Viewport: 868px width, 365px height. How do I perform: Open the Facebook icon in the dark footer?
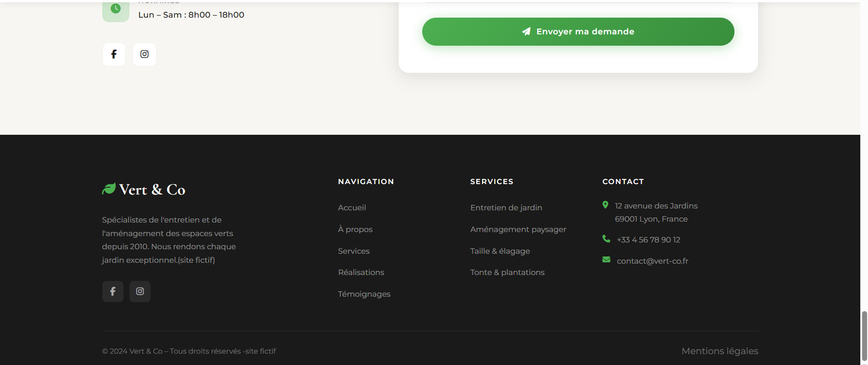113,291
